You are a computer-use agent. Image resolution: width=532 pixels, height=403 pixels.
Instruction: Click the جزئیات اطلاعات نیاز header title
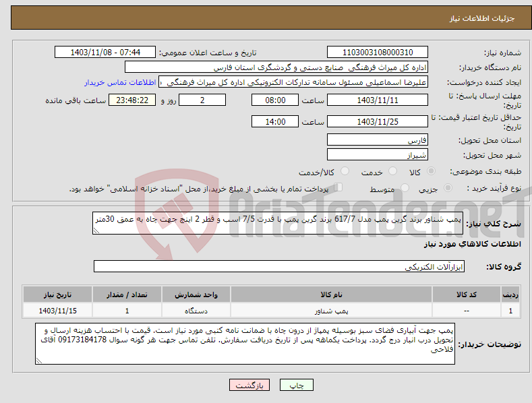(482, 18)
